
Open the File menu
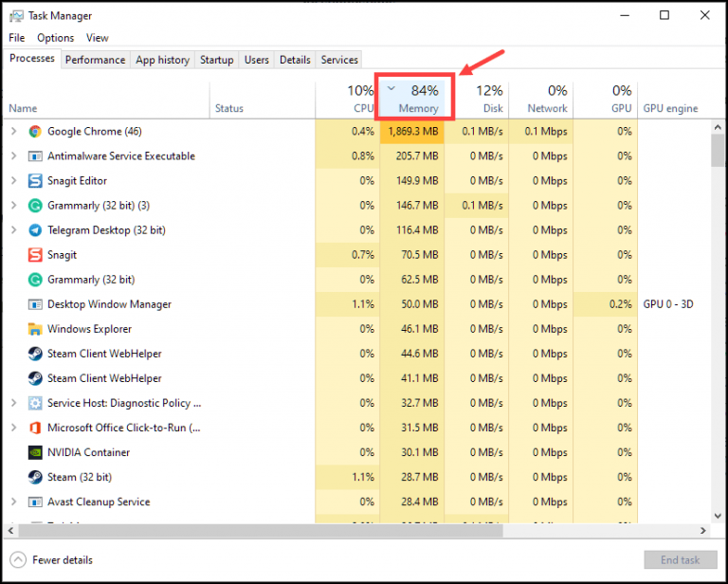[x=17, y=38]
